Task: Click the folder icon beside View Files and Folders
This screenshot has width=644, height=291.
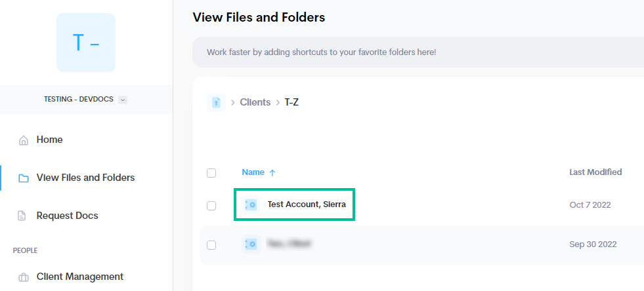Action: tap(24, 178)
